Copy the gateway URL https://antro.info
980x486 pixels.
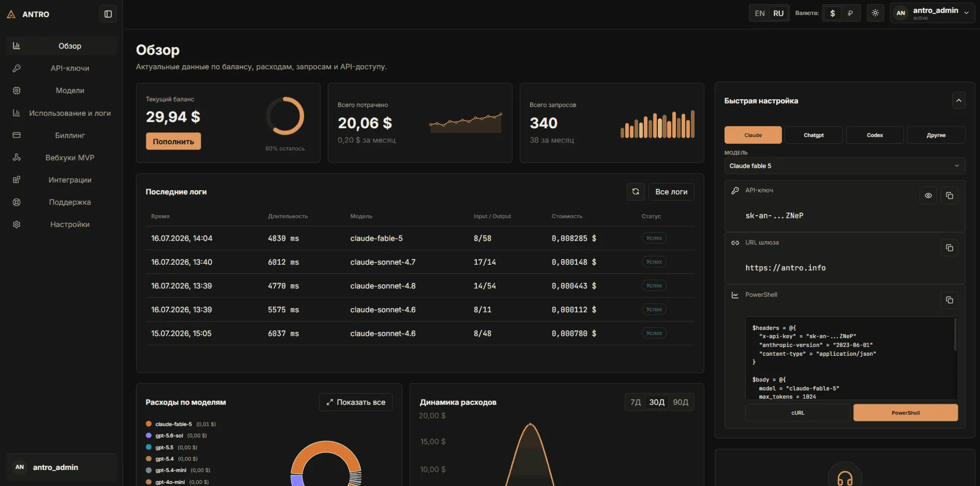pos(949,248)
